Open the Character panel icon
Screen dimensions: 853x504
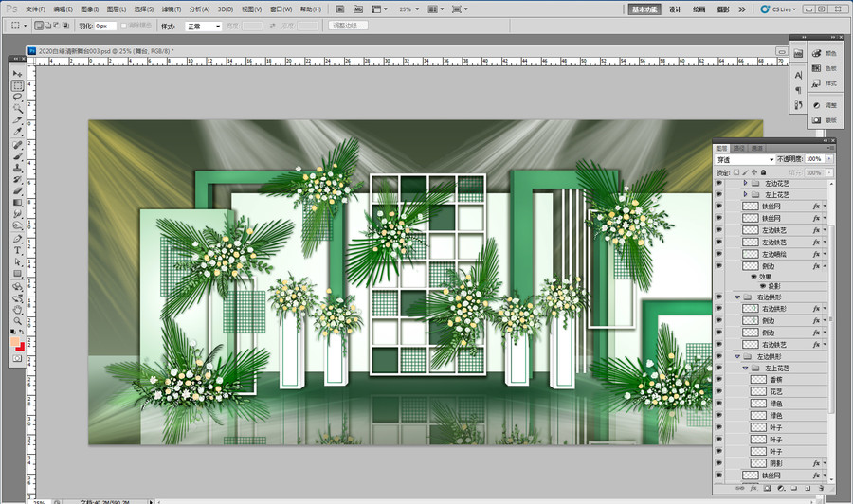[798, 76]
